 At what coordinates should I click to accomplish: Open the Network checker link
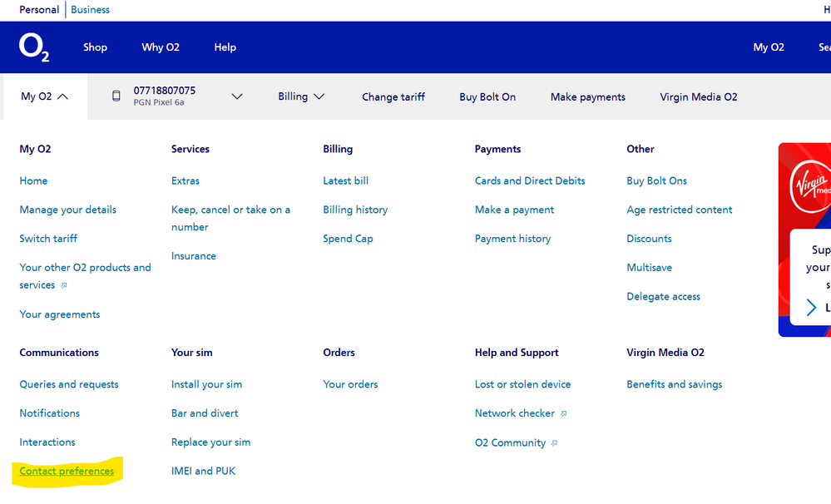point(515,413)
